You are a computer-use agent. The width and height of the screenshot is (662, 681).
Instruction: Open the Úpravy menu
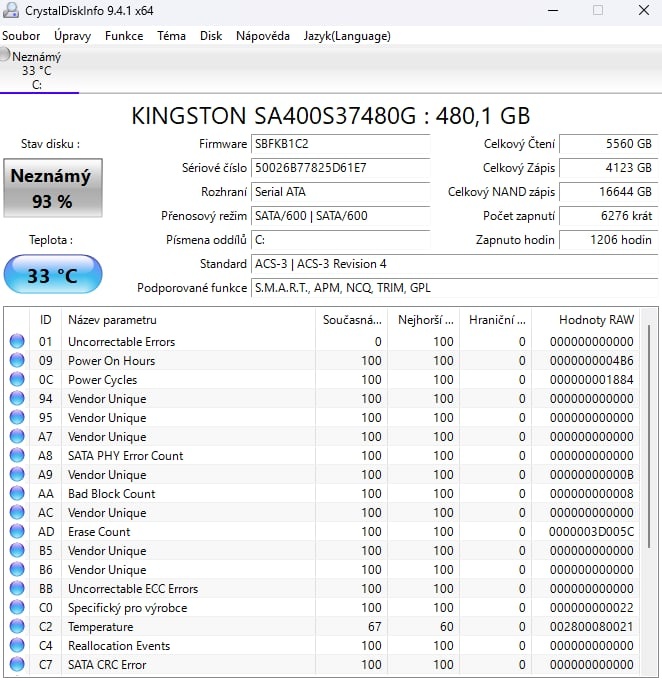(x=73, y=36)
